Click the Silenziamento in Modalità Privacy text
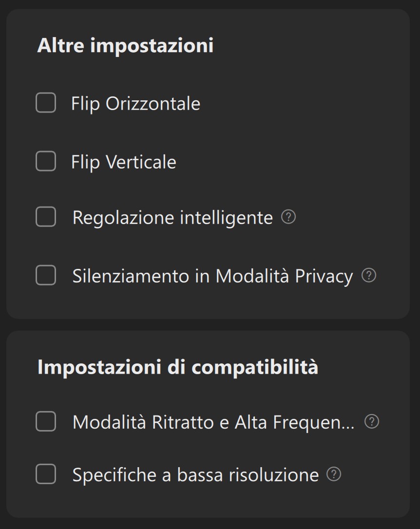The height and width of the screenshot is (529, 420). point(212,276)
